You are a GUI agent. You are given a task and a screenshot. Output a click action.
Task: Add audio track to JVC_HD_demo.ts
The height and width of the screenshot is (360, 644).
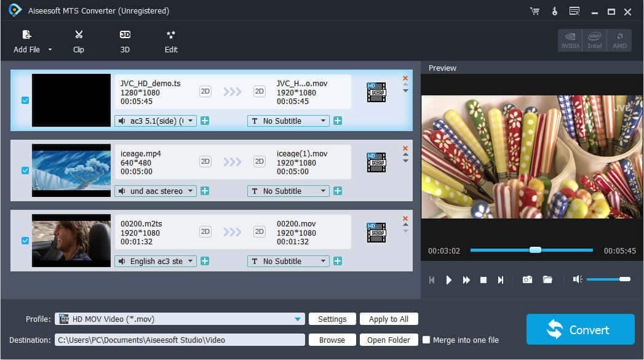pos(205,121)
